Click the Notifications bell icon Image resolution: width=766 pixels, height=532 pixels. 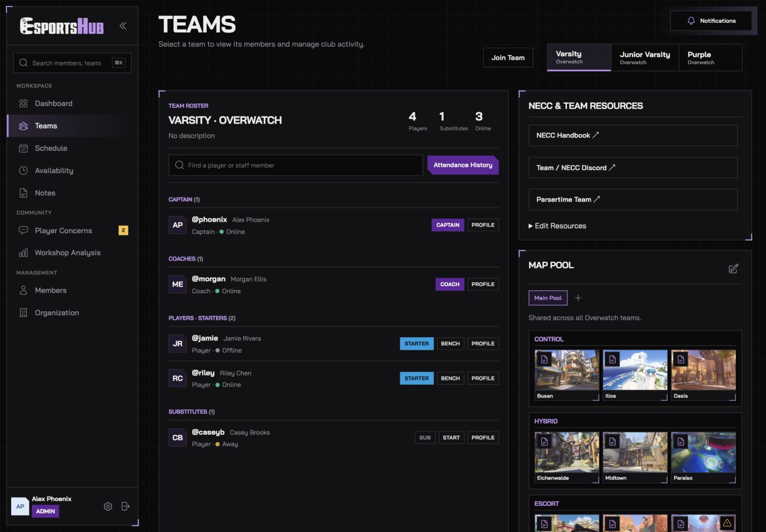[x=691, y=21]
